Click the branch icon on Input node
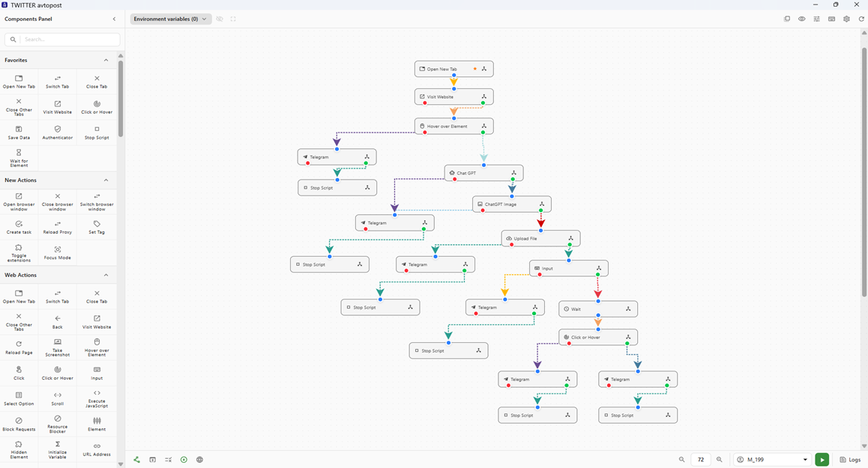Viewport: 868px width, 468px height. tap(598, 268)
